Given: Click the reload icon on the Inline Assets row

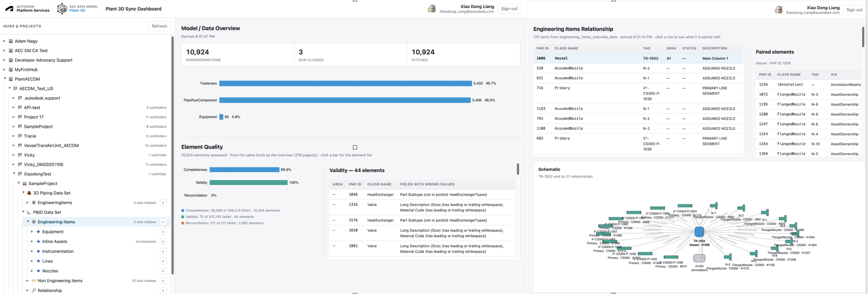Looking at the screenshot, I should [163, 241].
